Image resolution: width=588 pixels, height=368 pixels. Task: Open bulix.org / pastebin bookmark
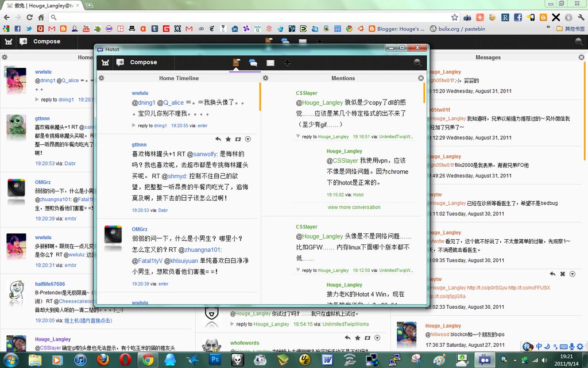tap(458, 29)
